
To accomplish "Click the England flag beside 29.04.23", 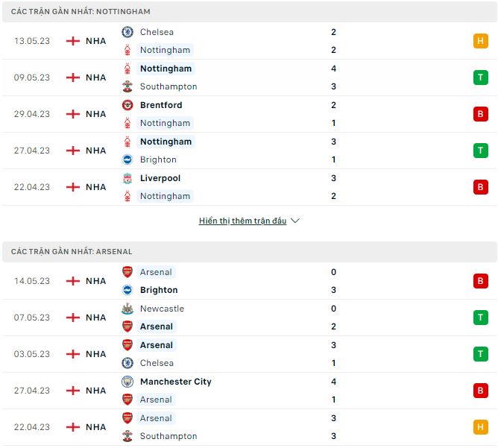I will coord(73,114).
